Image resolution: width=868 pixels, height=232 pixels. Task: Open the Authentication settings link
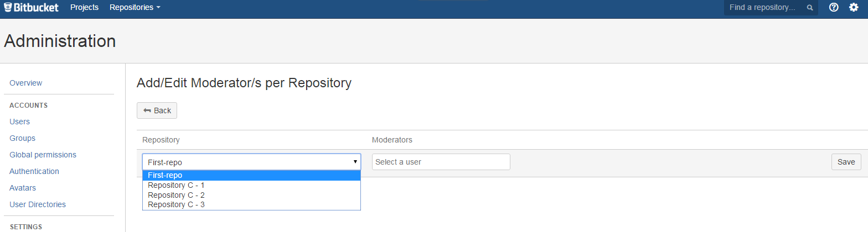coord(34,171)
